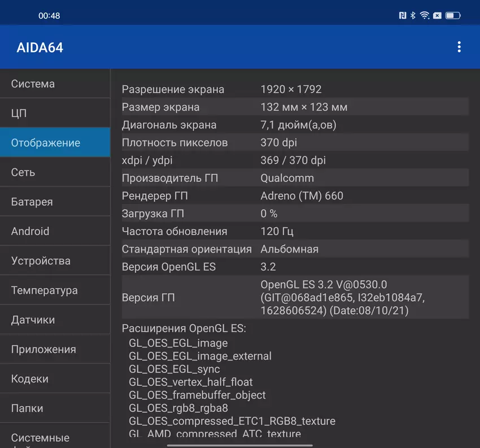Open the Кодеки section

(55, 379)
